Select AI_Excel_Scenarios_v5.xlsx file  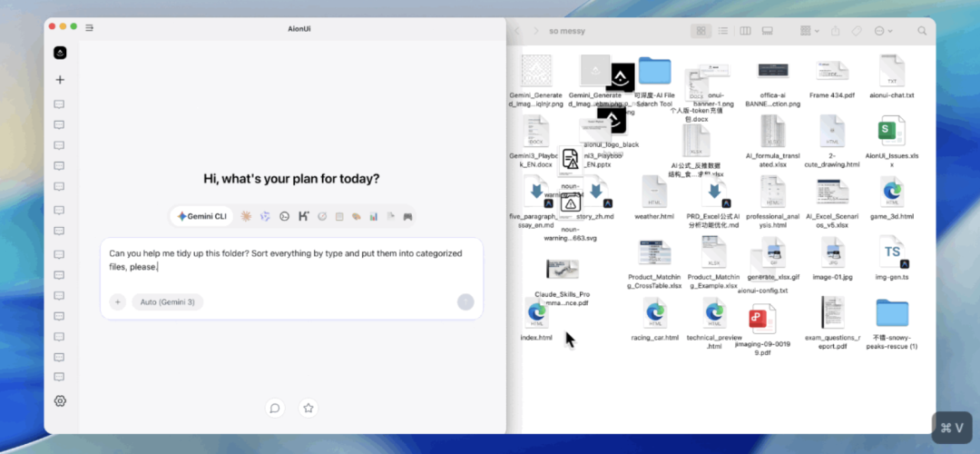(832, 192)
